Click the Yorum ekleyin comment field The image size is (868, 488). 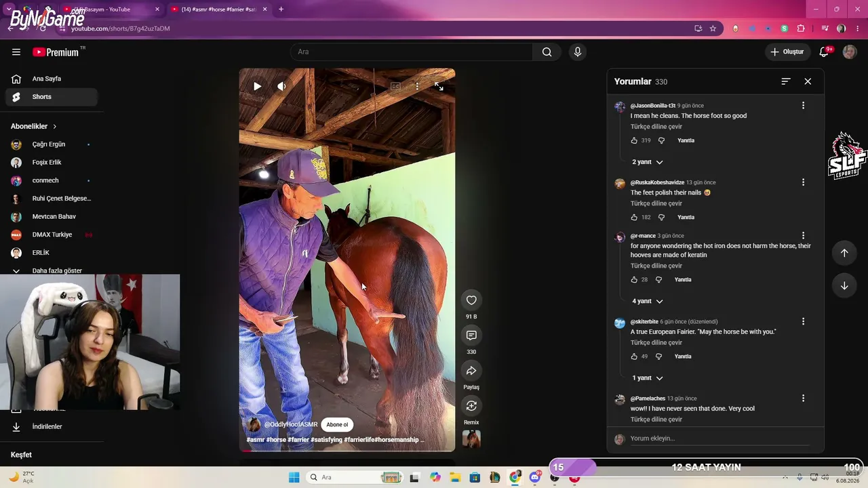[719, 439]
